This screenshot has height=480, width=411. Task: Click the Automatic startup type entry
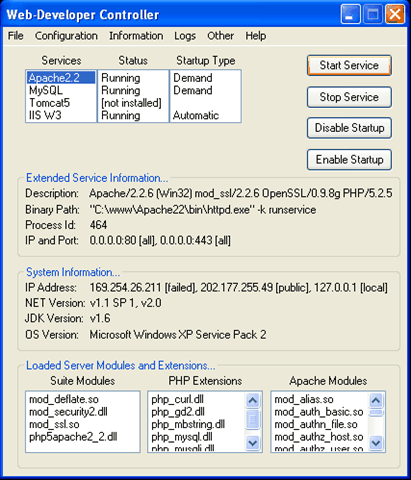196,115
